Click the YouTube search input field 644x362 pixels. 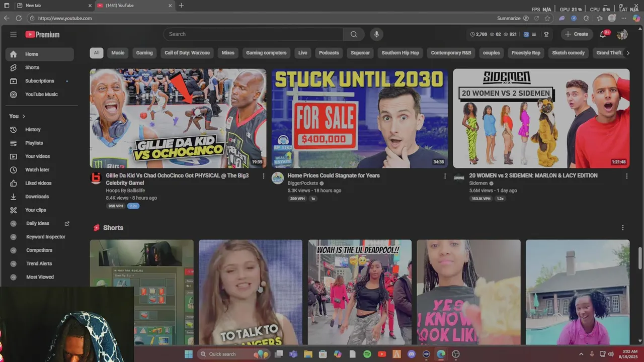pos(254,34)
